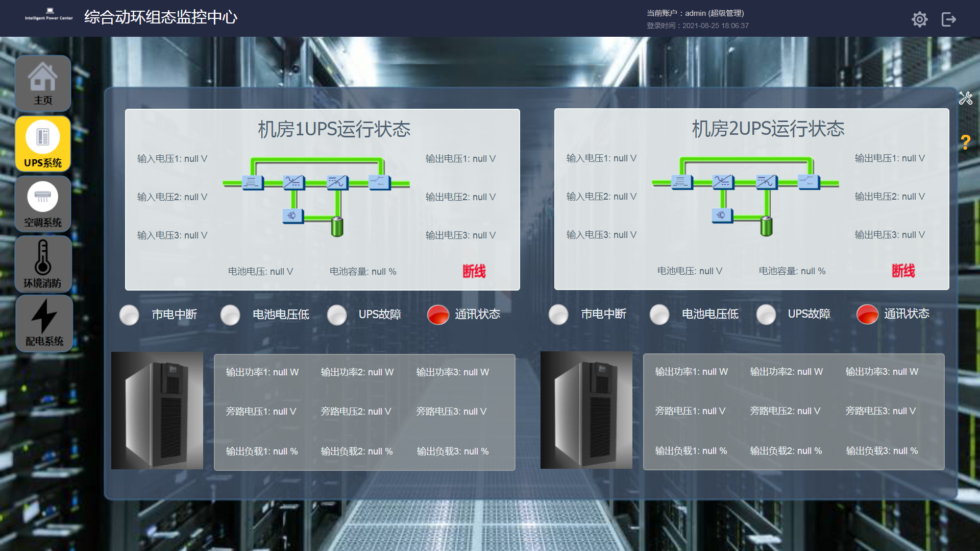This screenshot has width=980, height=551.
Task: Click the battery icon in room 1 diagram
Action: 337,226
